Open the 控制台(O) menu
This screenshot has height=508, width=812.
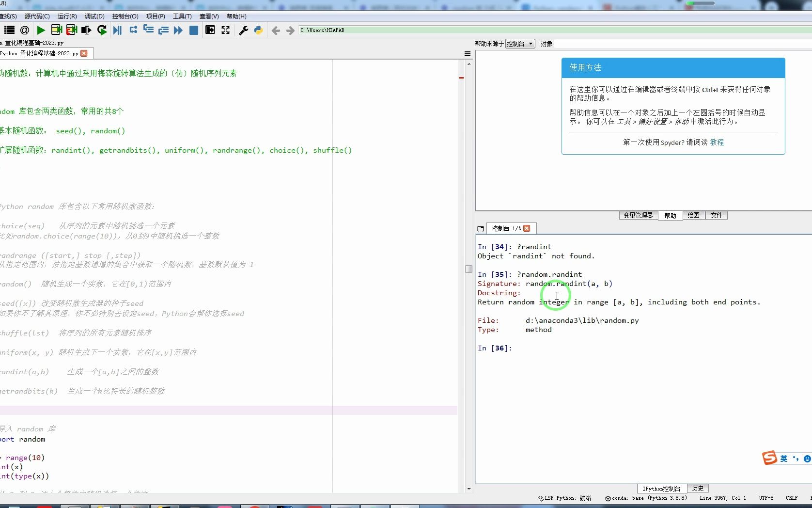(x=125, y=16)
